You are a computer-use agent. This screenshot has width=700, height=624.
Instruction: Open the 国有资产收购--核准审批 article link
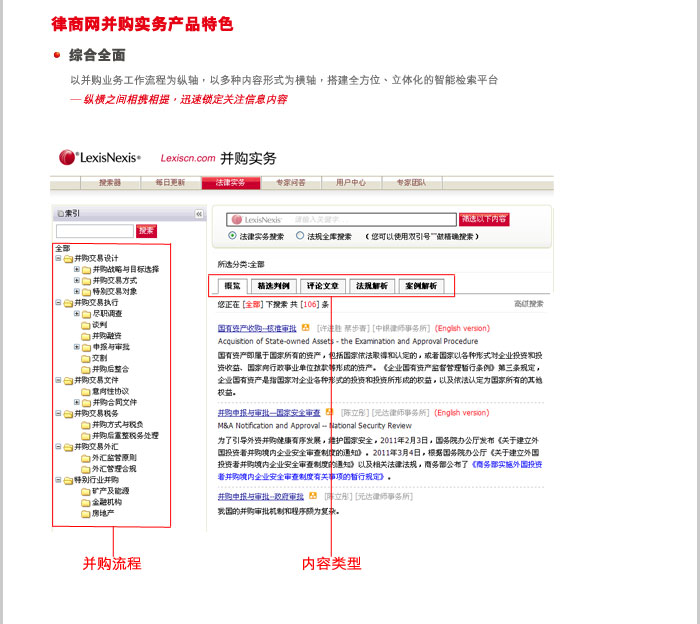(x=257, y=329)
